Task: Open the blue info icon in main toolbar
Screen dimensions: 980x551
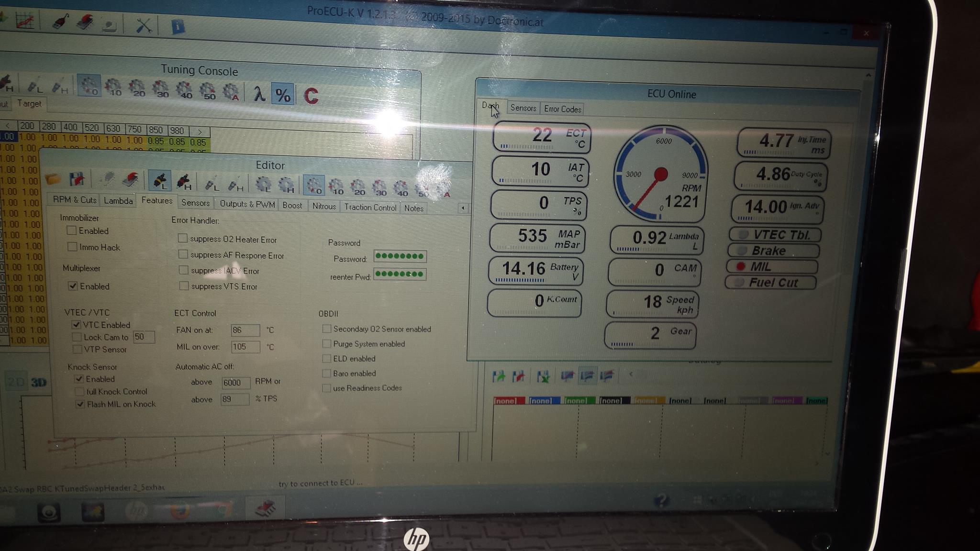Action: [x=178, y=26]
